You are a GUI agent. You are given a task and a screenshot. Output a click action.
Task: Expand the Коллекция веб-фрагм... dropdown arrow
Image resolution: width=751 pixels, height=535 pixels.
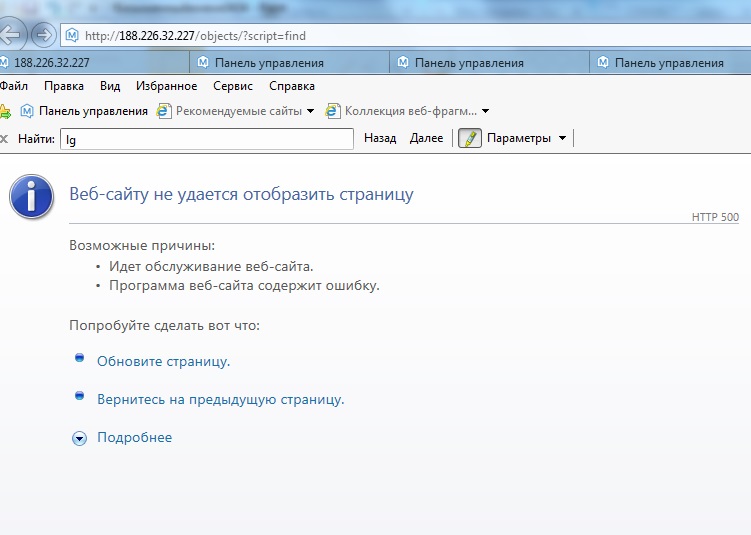point(485,111)
